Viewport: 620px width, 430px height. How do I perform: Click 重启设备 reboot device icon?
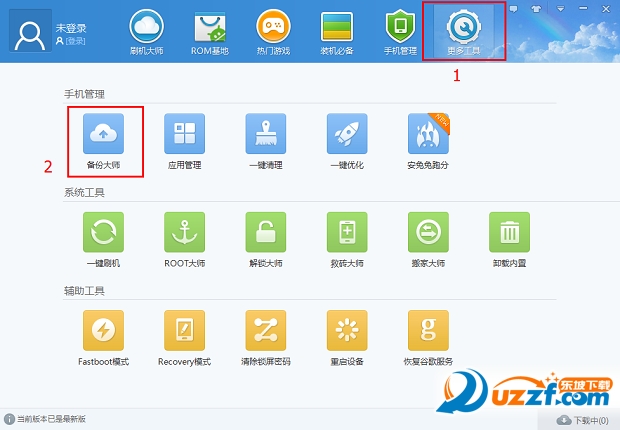[347, 330]
